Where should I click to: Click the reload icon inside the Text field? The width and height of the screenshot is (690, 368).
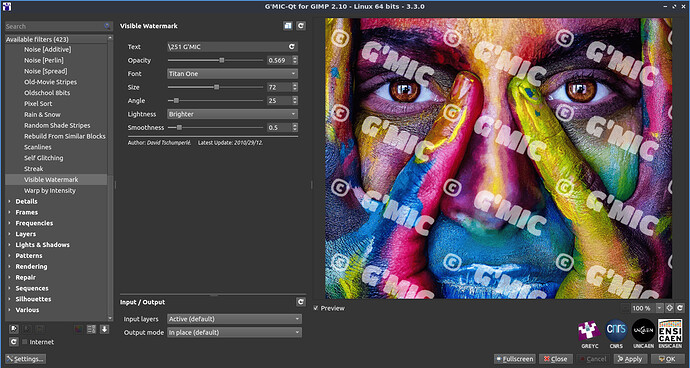click(291, 47)
